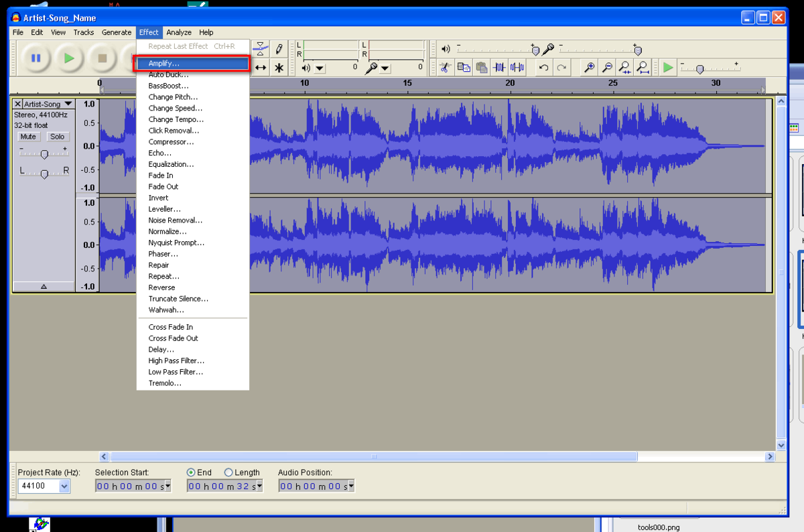Open the input microphone meter dropdown
The image size is (804, 532).
386,68
